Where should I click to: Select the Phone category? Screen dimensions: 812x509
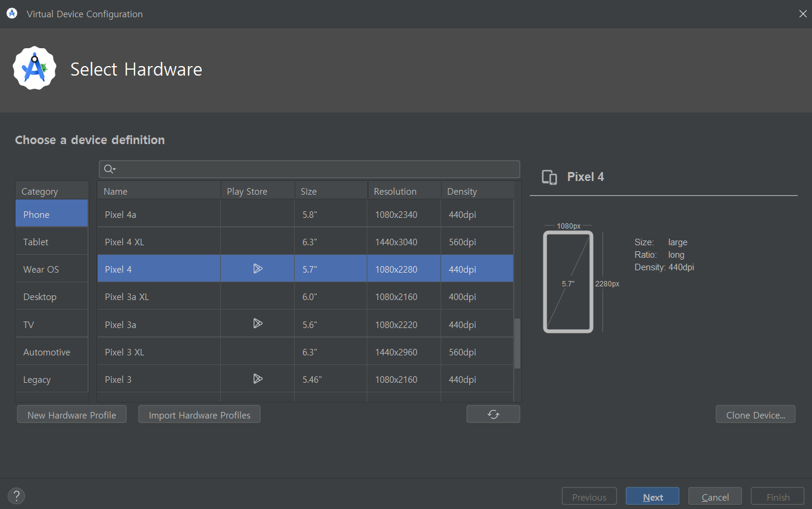[x=52, y=214]
